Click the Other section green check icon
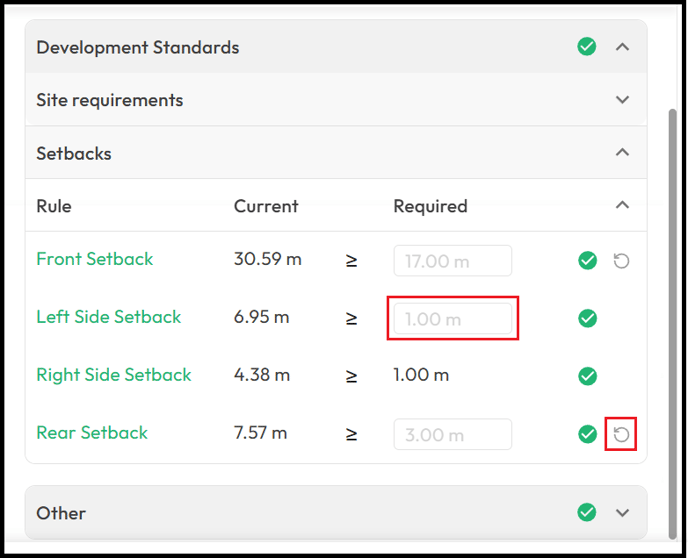The height and width of the screenshot is (558, 688). point(587,512)
